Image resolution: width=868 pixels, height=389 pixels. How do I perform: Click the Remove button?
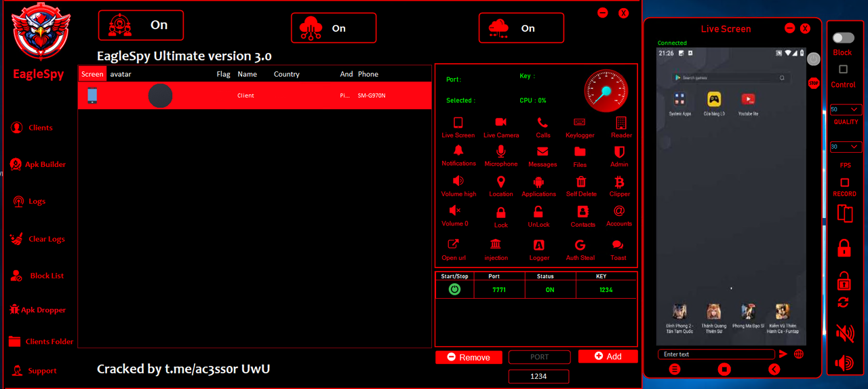[469, 357]
